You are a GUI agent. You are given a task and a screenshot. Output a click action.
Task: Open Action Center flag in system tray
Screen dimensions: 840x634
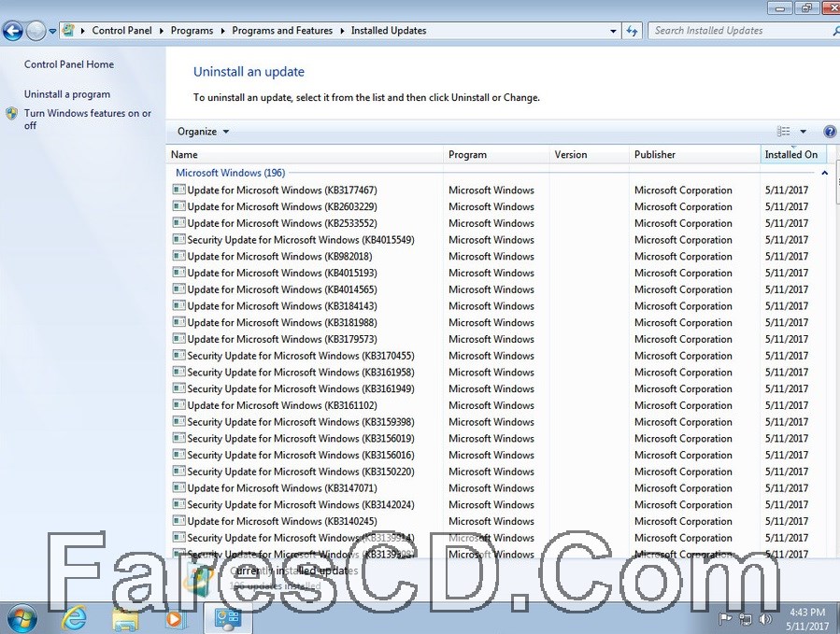click(x=725, y=620)
